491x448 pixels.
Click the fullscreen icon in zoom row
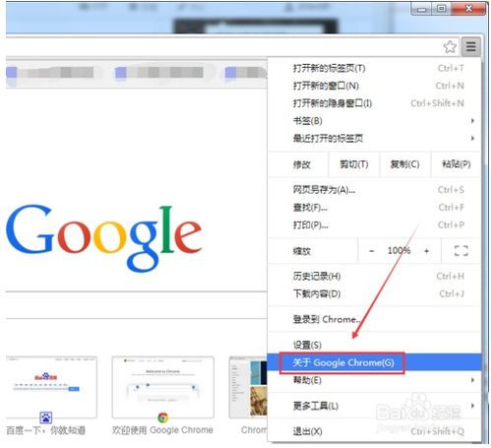460,251
